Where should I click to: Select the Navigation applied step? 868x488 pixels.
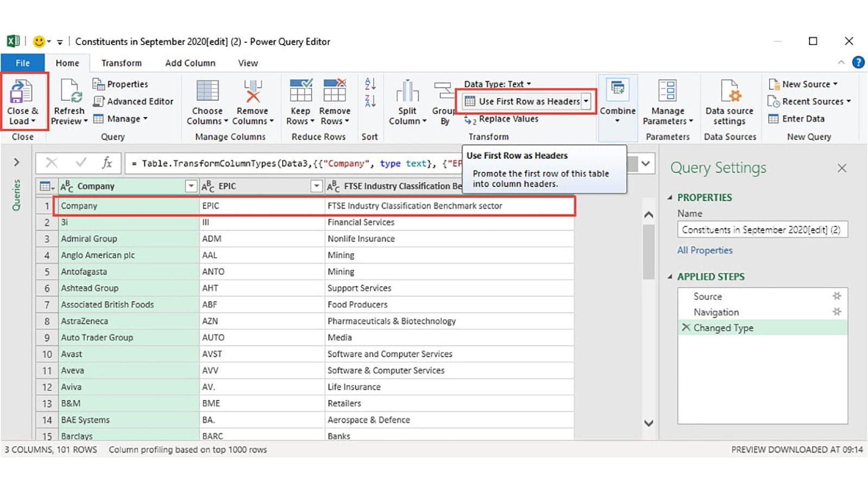pos(716,312)
